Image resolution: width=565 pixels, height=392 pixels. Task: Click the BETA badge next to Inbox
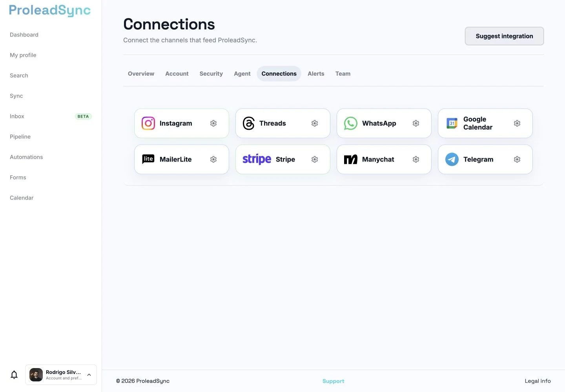coord(83,116)
